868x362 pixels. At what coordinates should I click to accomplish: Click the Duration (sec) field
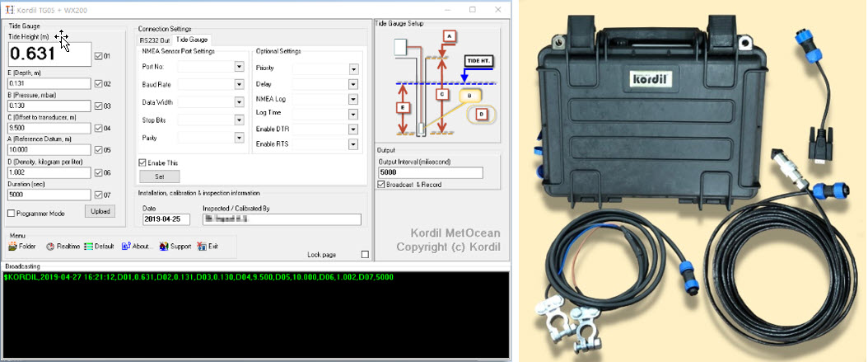49,195
